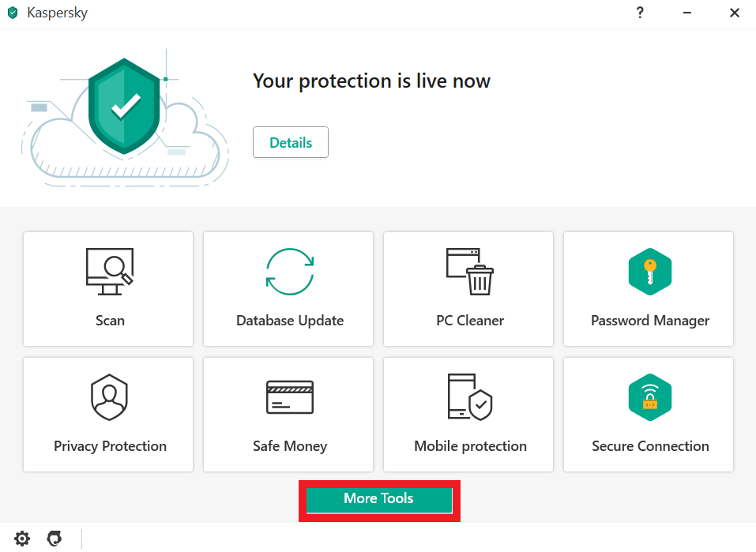Click the More Tools button
This screenshot has width=756, height=552.
[379, 500]
